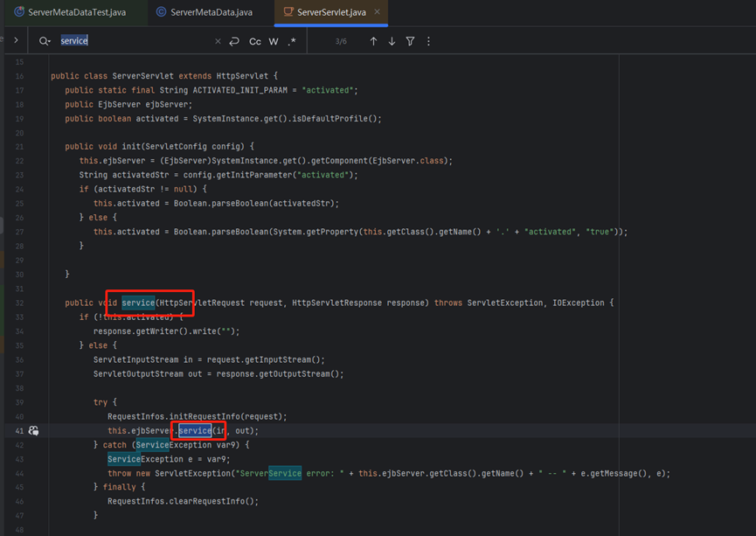Jump to previous occurrence with up arrow

(373, 41)
